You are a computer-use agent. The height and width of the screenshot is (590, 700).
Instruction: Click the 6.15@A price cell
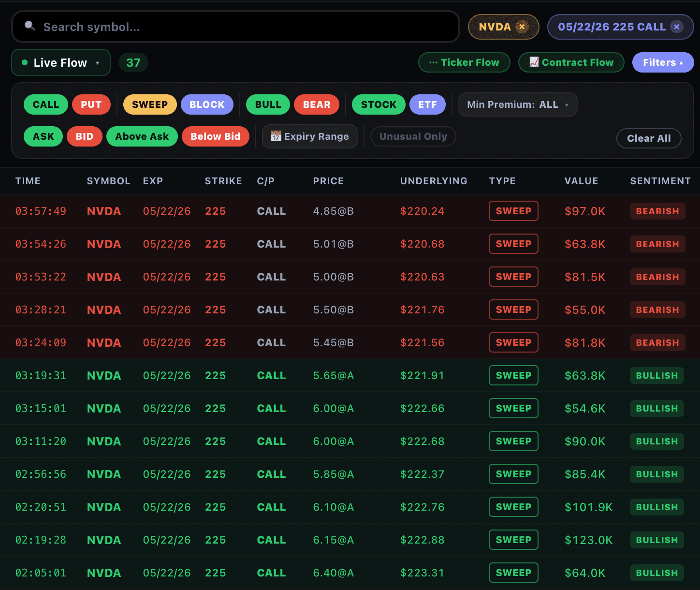[x=334, y=540]
